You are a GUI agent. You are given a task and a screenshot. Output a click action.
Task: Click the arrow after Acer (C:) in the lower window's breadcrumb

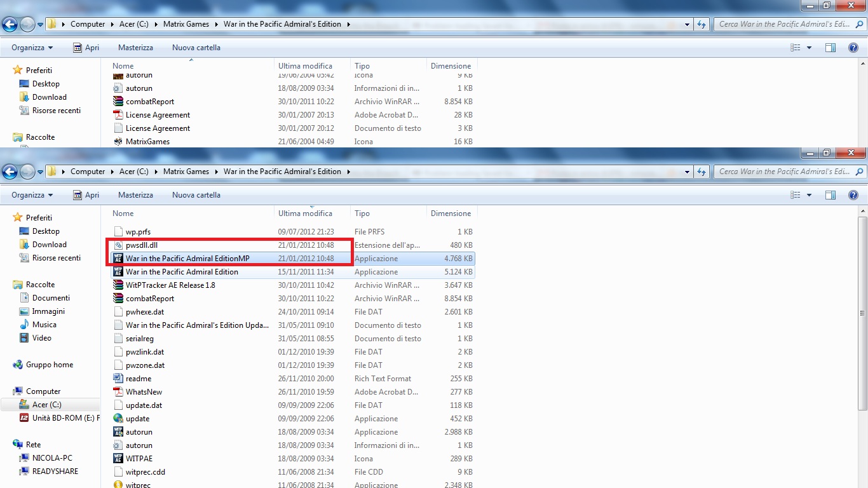pos(155,172)
